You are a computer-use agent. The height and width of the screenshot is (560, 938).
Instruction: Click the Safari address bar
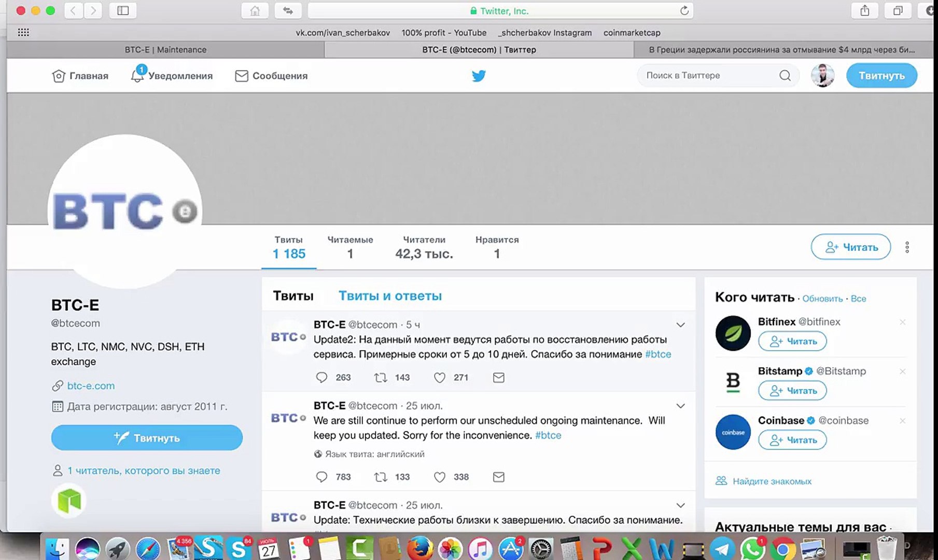pos(500,11)
